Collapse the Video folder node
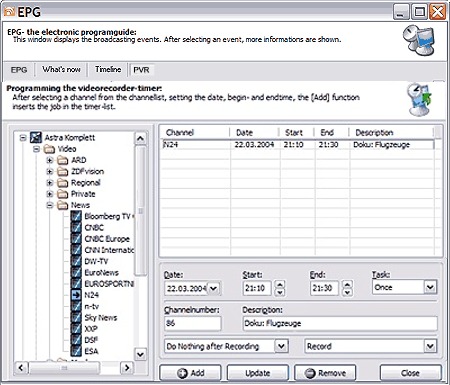 click(x=36, y=149)
